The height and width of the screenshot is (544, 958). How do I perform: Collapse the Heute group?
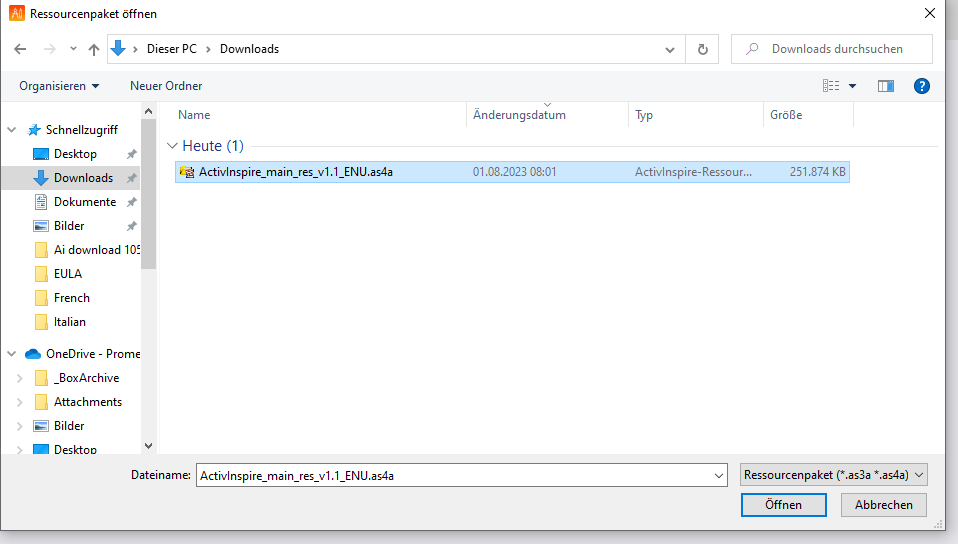[x=172, y=146]
